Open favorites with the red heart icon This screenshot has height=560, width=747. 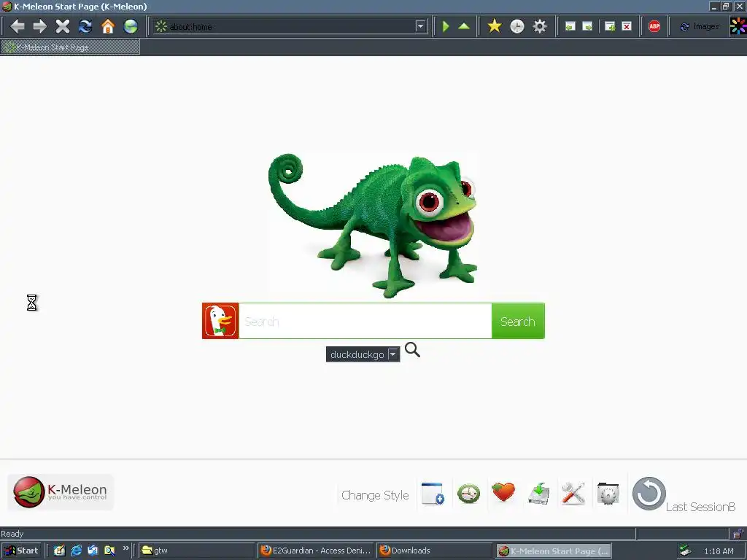tap(503, 492)
